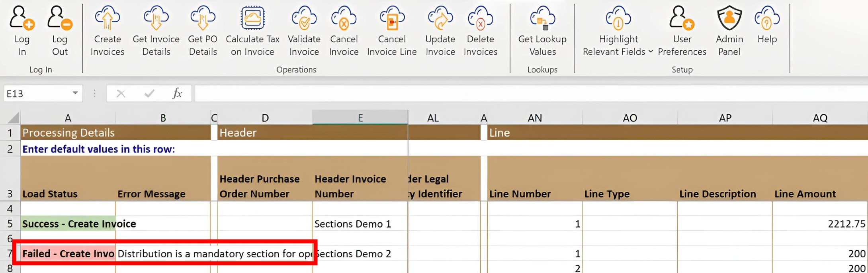Open the Name Box dropdown arrow

75,93
